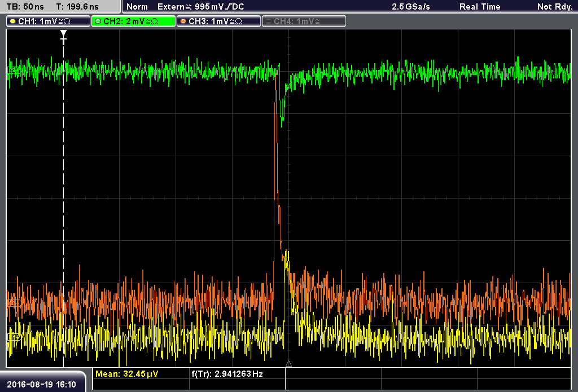Viewport: 578px width, 392px height.
Task: Click the trigger time marker at top
Action: [63, 38]
